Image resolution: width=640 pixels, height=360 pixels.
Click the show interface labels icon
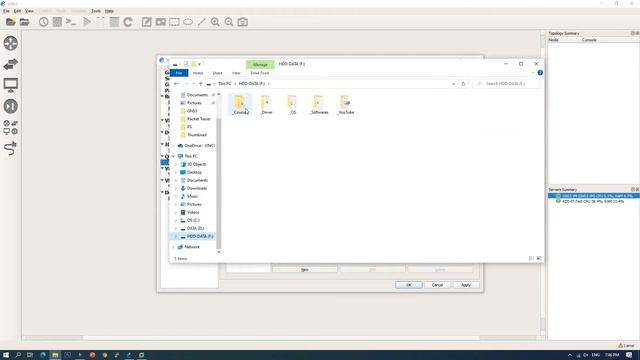click(x=57, y=22)
